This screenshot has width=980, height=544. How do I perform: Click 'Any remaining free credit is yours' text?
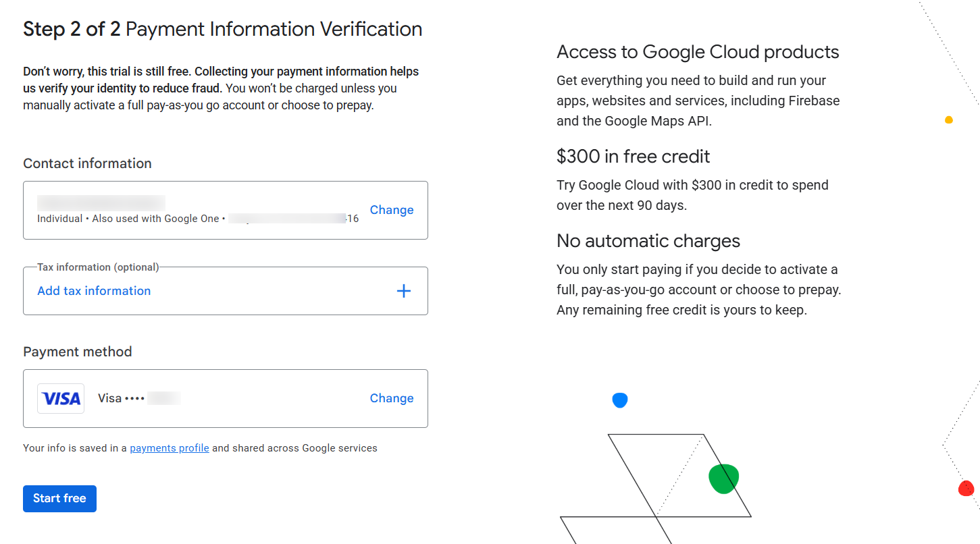coord(681,310)
